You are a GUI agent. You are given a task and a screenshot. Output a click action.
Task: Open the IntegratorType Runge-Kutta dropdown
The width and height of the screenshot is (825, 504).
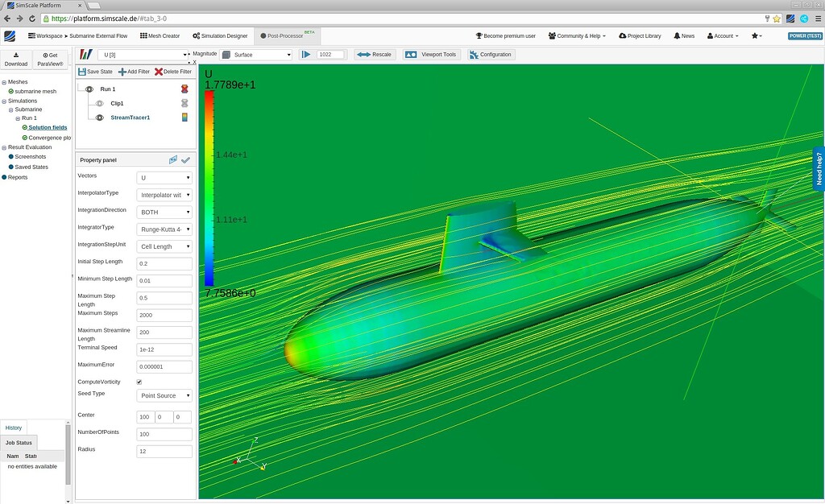click(164, 229)
